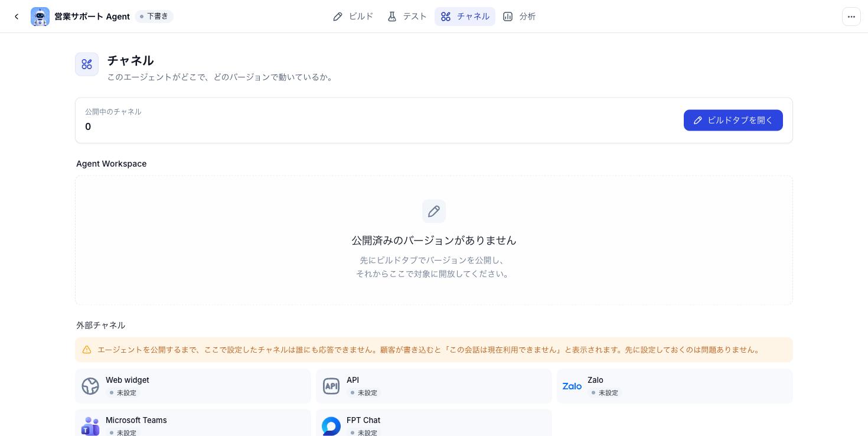The height and width of the screenshot is (436, 868).
Task: Click the API icon
Action: pyautogui.click(x=331, y=386)
